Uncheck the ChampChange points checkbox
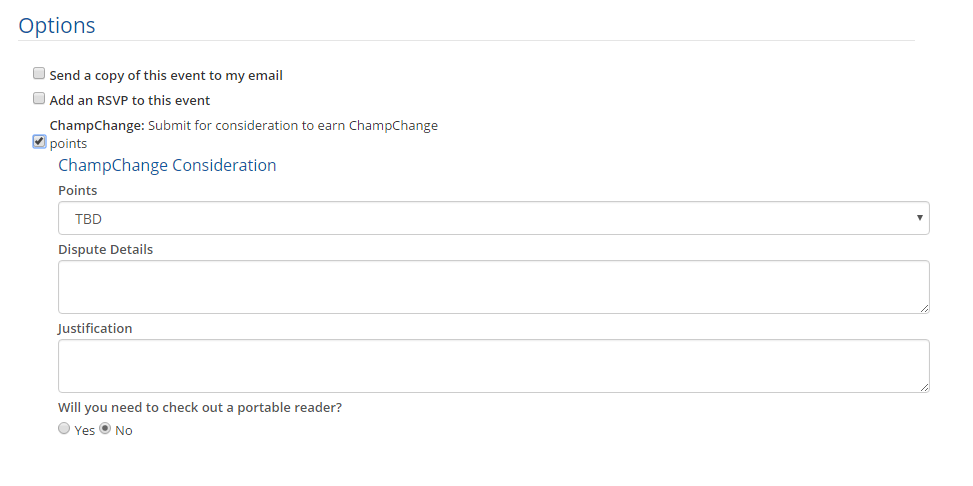This screenshot has height=486, width=973. 39,142
